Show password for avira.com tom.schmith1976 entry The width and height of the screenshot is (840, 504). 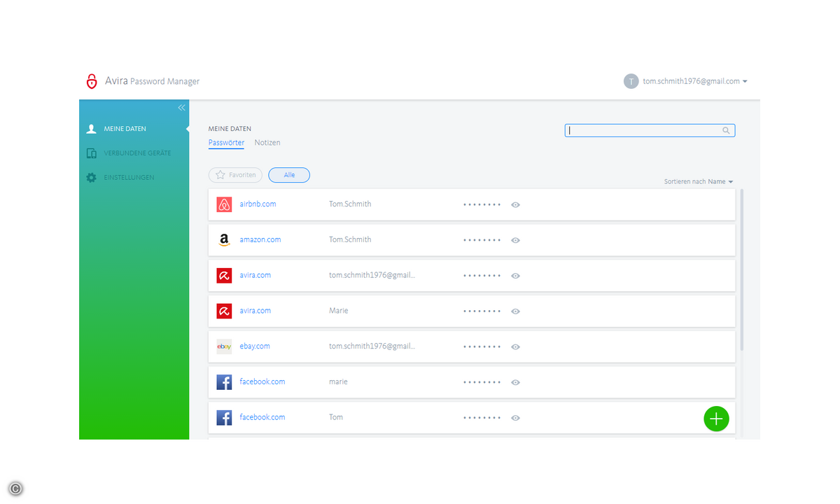515,276
